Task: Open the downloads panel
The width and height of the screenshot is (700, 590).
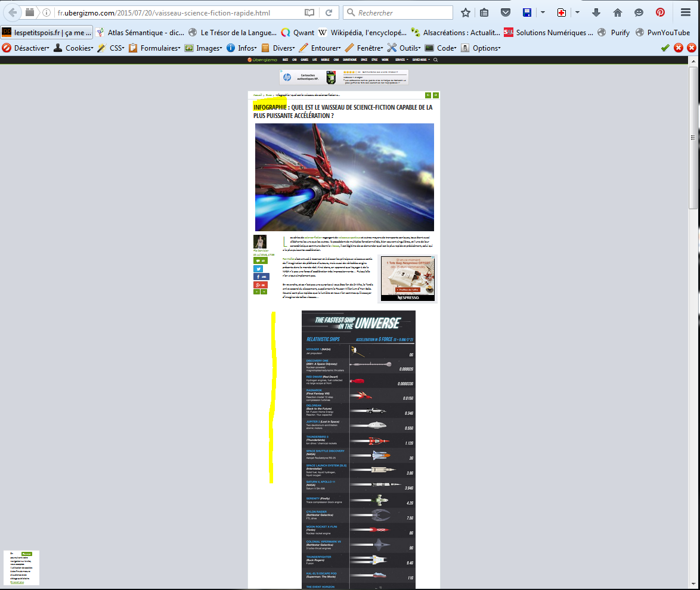Action: (596, 13)
